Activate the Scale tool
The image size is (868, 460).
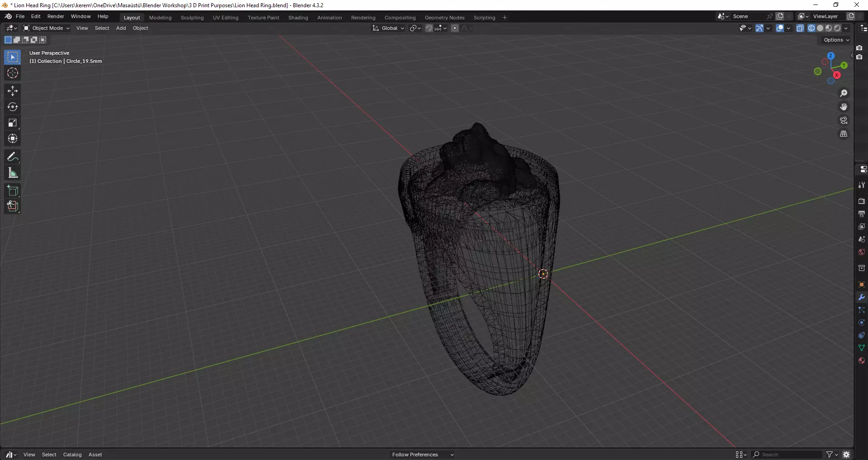[13, 123]
